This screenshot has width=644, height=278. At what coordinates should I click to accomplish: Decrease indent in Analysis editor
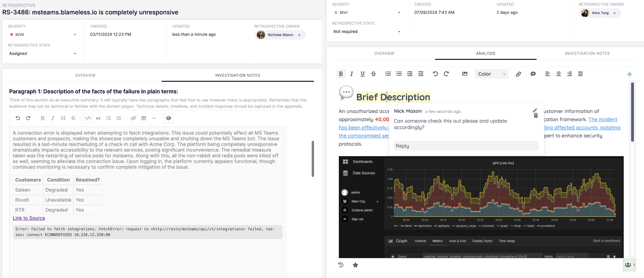(421, 74)
